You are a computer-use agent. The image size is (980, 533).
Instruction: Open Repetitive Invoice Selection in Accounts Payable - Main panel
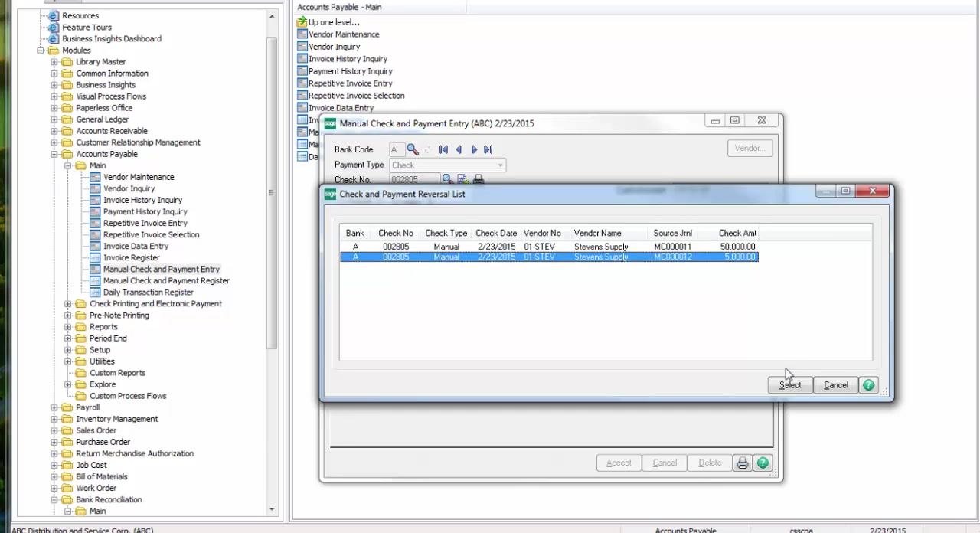pyautogui.click(x=356, y=96)
